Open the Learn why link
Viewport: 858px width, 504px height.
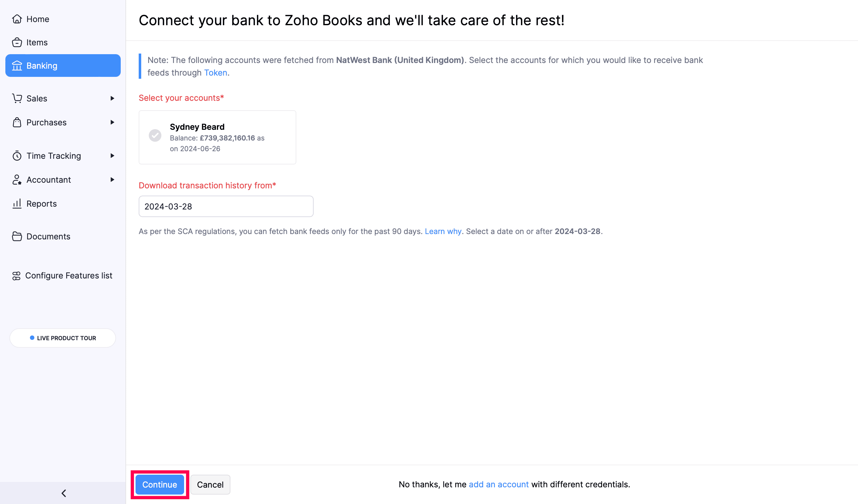[443, 231]
